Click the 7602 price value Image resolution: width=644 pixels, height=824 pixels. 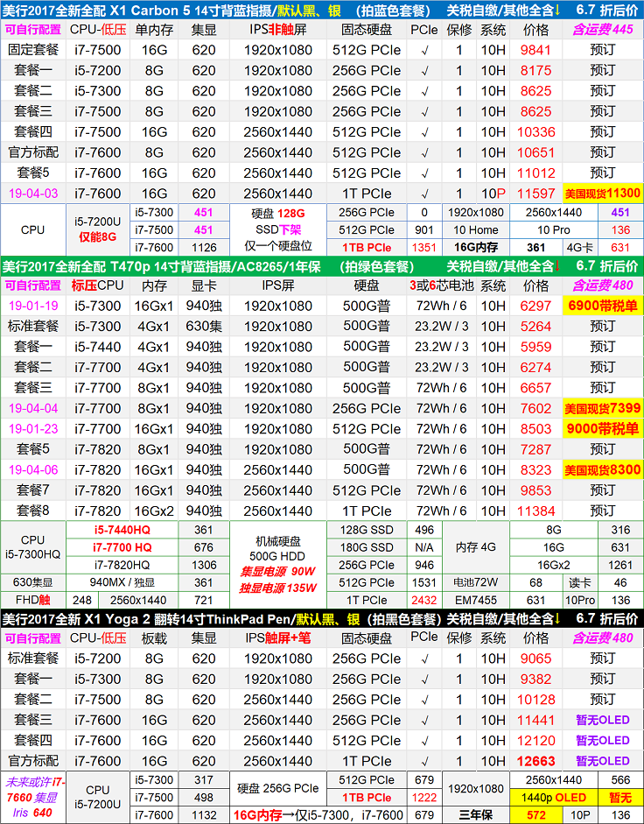click(x=535, y=409)
